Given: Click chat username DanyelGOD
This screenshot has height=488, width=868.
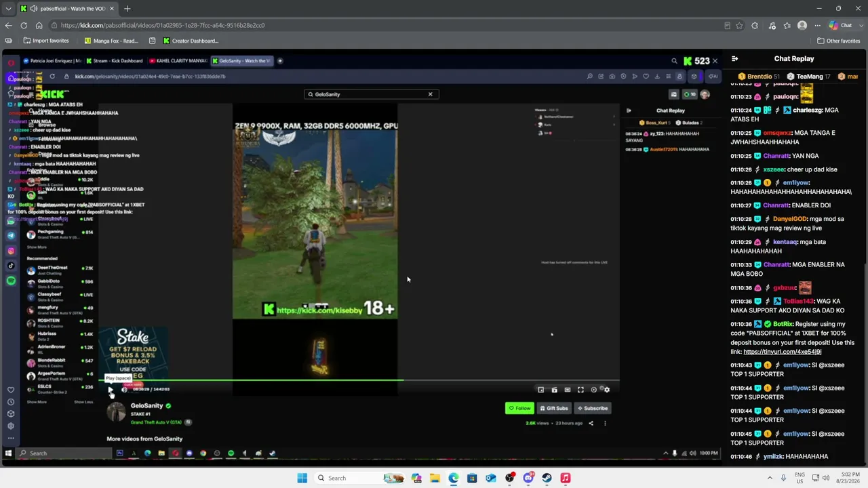Looking at the screenshot, I should tap(790, 219).
